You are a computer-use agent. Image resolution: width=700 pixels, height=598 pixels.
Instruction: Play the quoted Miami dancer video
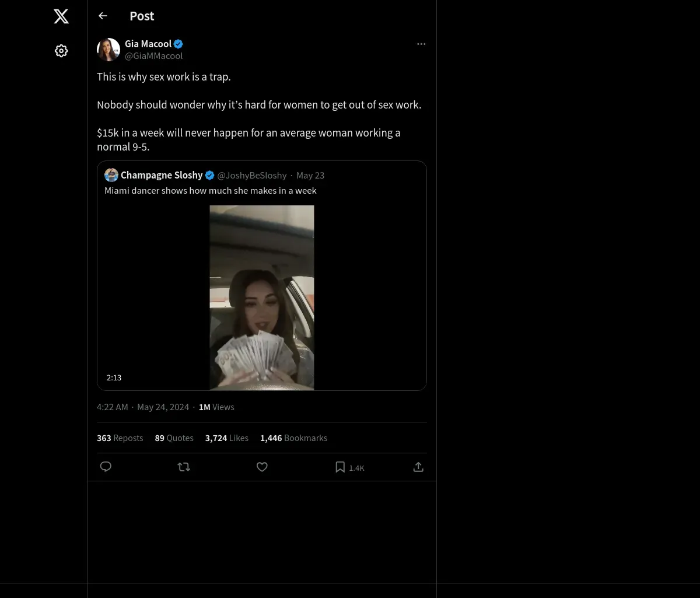coord(262,298)
